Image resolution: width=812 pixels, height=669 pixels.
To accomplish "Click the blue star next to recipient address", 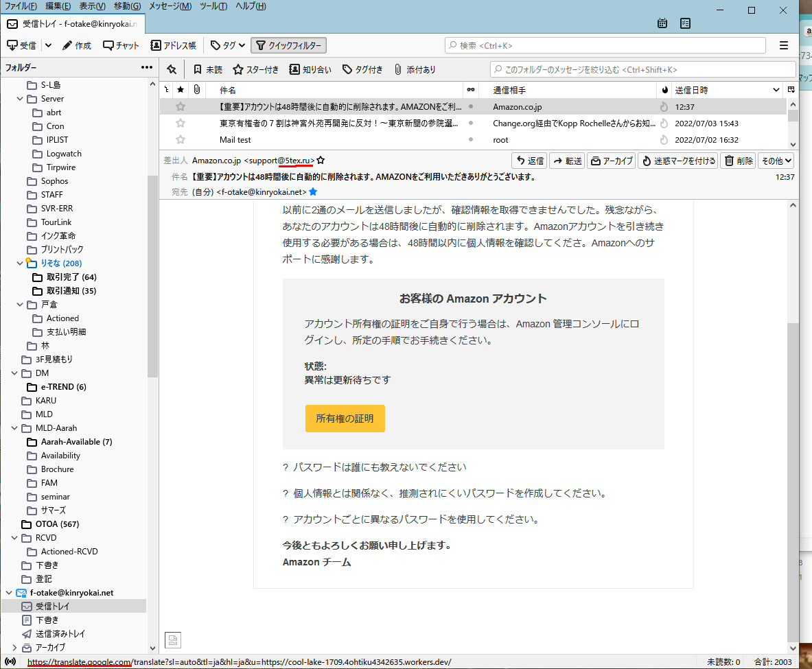I will (x=313, y=191).
